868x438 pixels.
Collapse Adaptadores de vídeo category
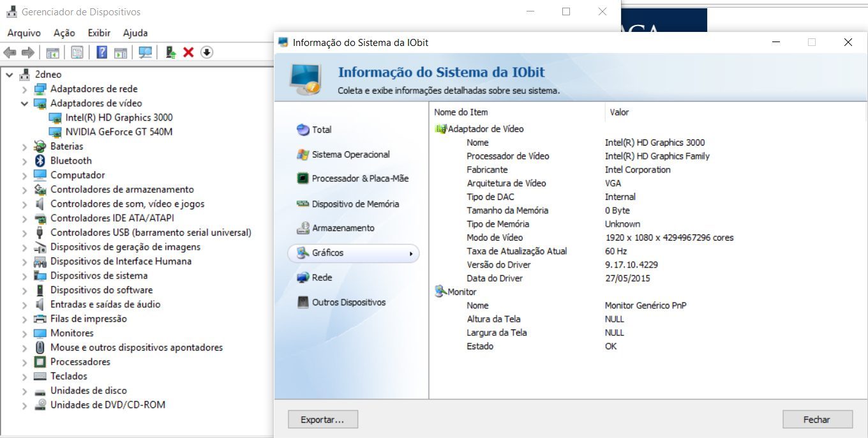point(25,103)
